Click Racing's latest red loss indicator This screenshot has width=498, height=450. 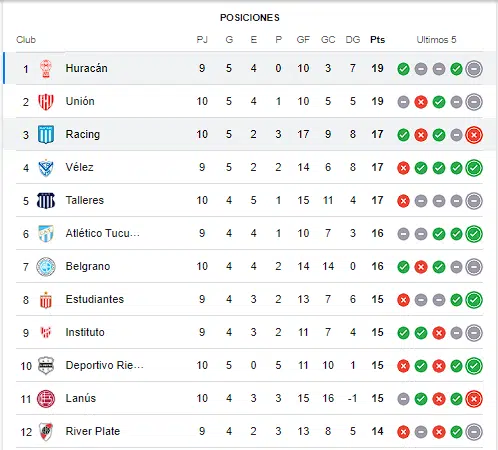tap(474, 135)
